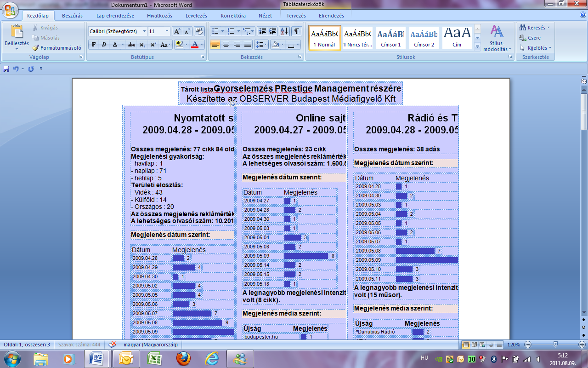This screenshot has width=588, height=368.
Task: Decrease paragraph indent
Action: click(x=262, y=31)
